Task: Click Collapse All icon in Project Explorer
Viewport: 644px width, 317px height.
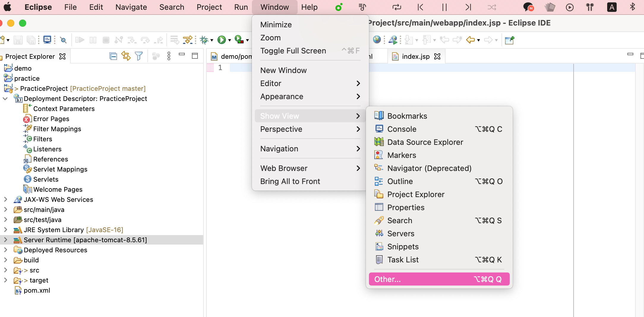Action: coord(113,56)
